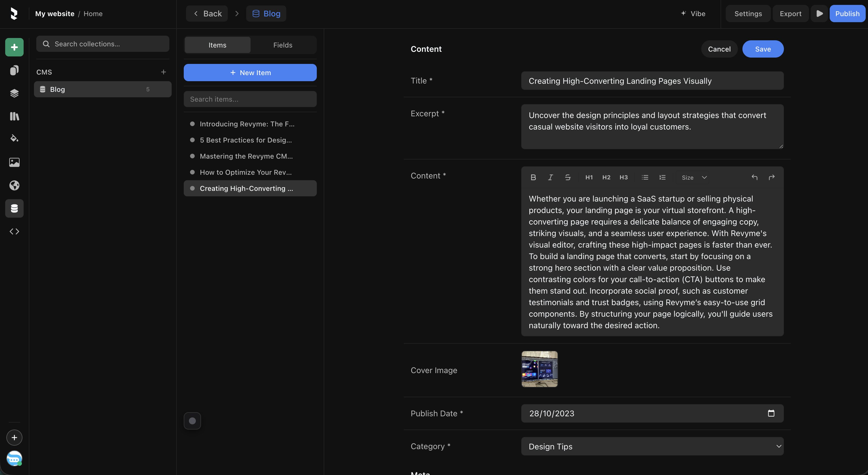Viewport: 868px width, 475px height.
Task: Open the paint bucket styles icon
Action: point(14,138)
